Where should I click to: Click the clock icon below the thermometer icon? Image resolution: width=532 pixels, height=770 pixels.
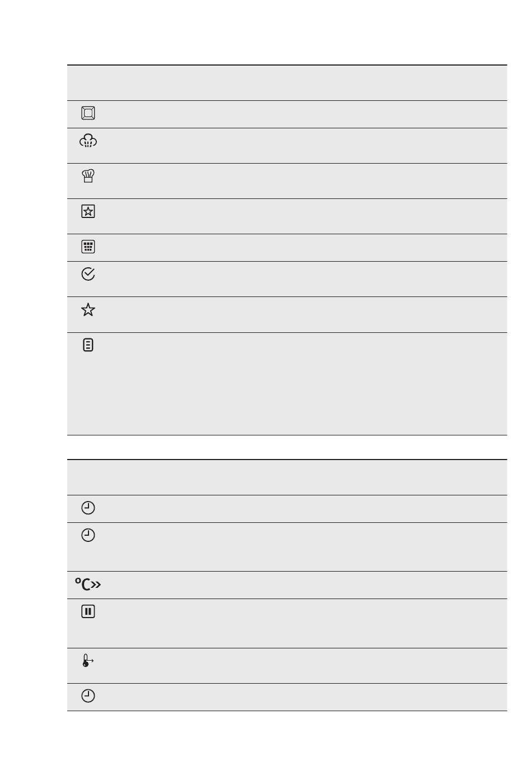pyautogui.click(x=88, y=696)
